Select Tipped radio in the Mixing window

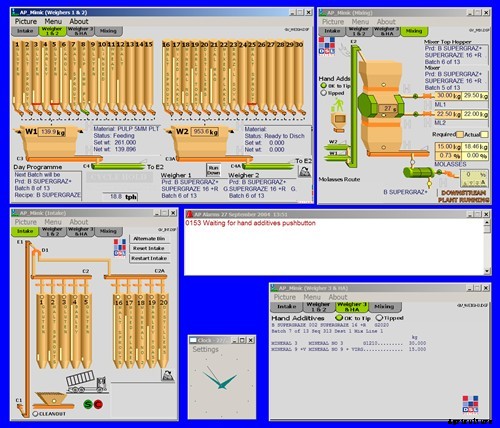323,93
